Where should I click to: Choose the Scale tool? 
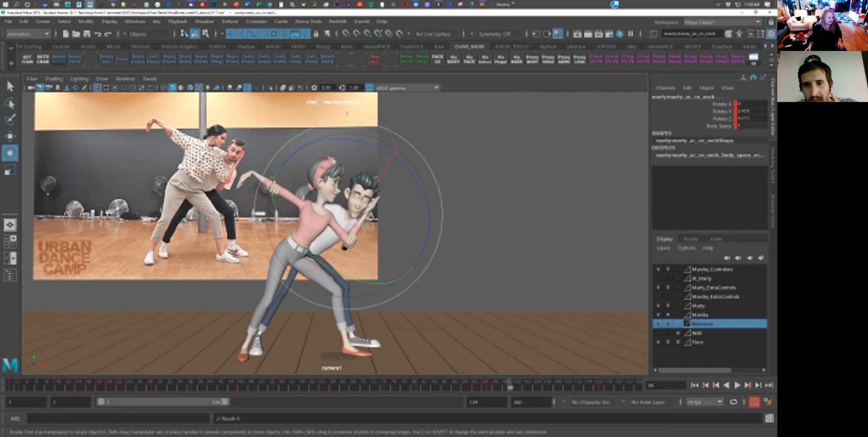[10, 170]
